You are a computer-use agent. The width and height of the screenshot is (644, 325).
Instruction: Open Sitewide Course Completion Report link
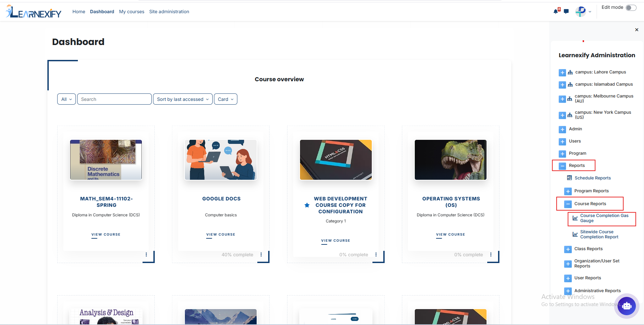click(x=599, y=234)
